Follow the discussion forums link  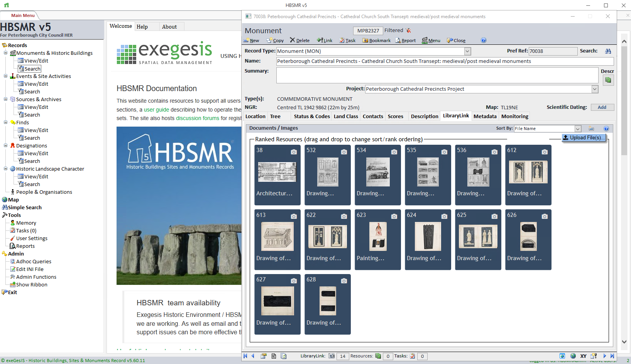pos(198,119)
